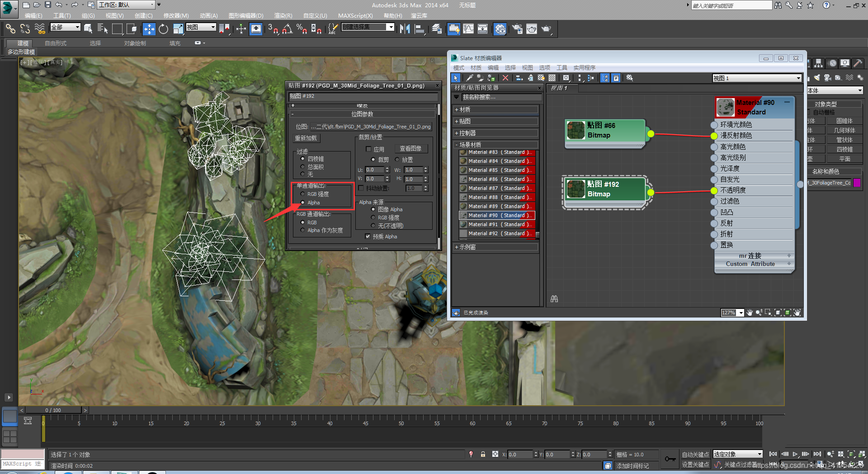The image size is (868, 474).
Task: Select the Link tool in main toolbar
Action: coord(10,29)
